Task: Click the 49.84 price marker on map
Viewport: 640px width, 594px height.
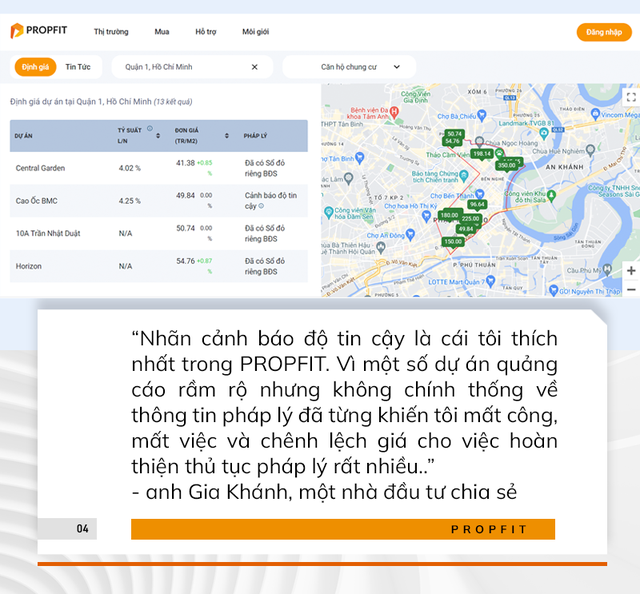Action: (x=466, y=229)
